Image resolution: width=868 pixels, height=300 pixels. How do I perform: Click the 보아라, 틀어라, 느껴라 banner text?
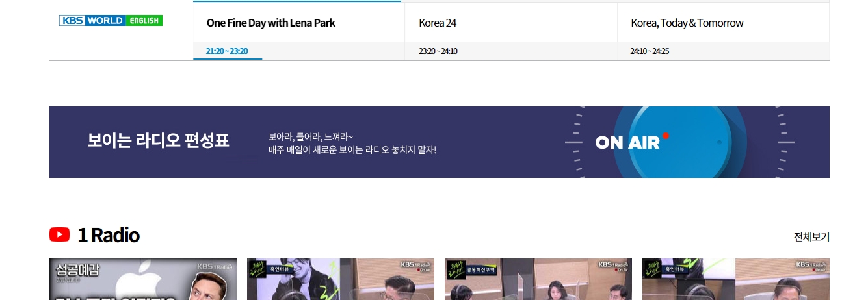coord(311,137)
